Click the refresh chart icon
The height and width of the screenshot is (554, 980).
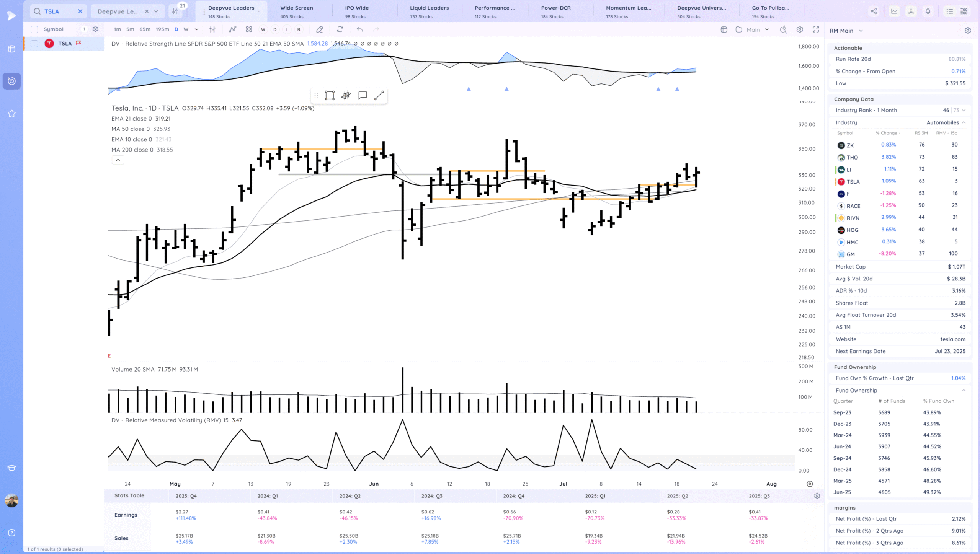tap(340, 29)
